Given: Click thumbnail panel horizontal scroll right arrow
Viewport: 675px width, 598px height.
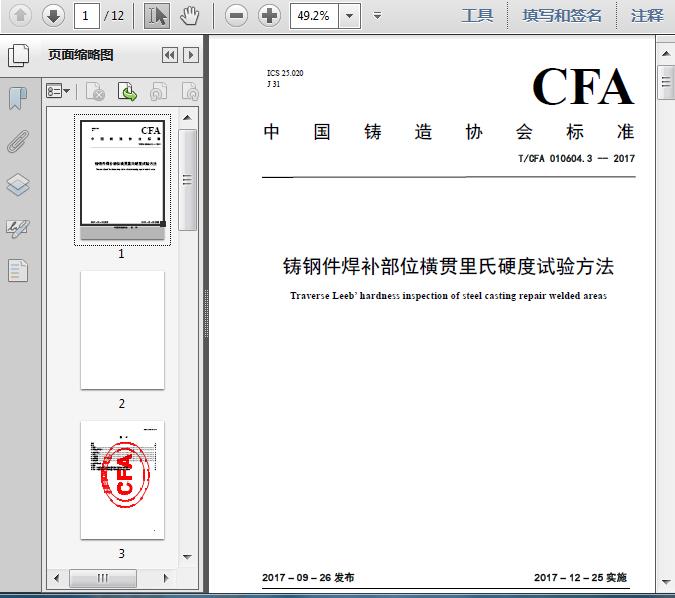Looking at the screenshot, I should pos(166,578).
